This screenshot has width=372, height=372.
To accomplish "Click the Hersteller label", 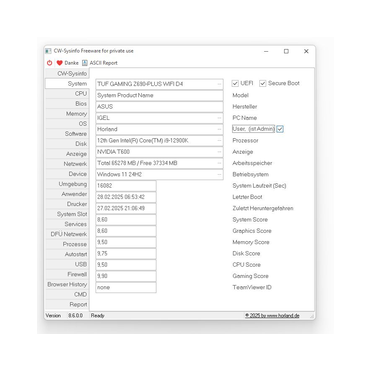I will pos(245,107).
